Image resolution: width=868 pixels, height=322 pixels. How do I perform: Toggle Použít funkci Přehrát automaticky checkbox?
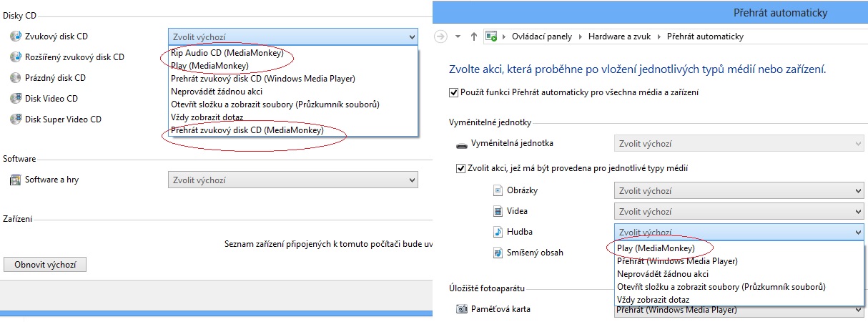tap(453, 92)
